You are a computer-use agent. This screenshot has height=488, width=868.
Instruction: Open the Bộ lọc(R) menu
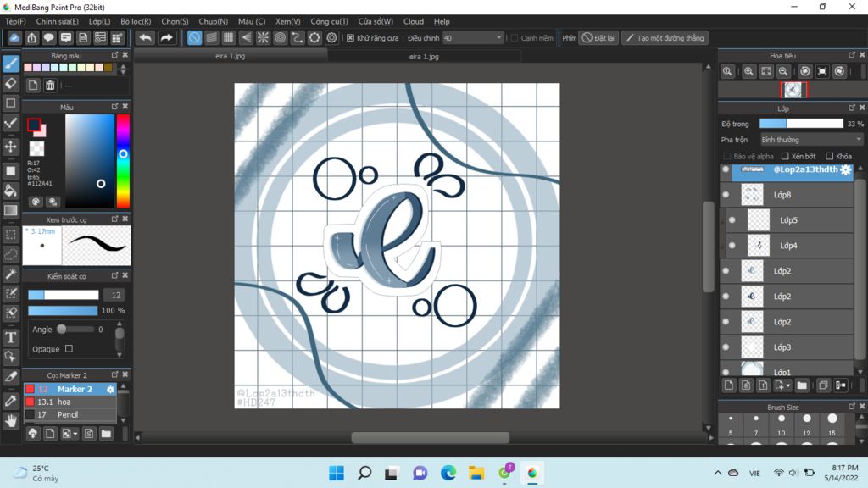[136, 21]
